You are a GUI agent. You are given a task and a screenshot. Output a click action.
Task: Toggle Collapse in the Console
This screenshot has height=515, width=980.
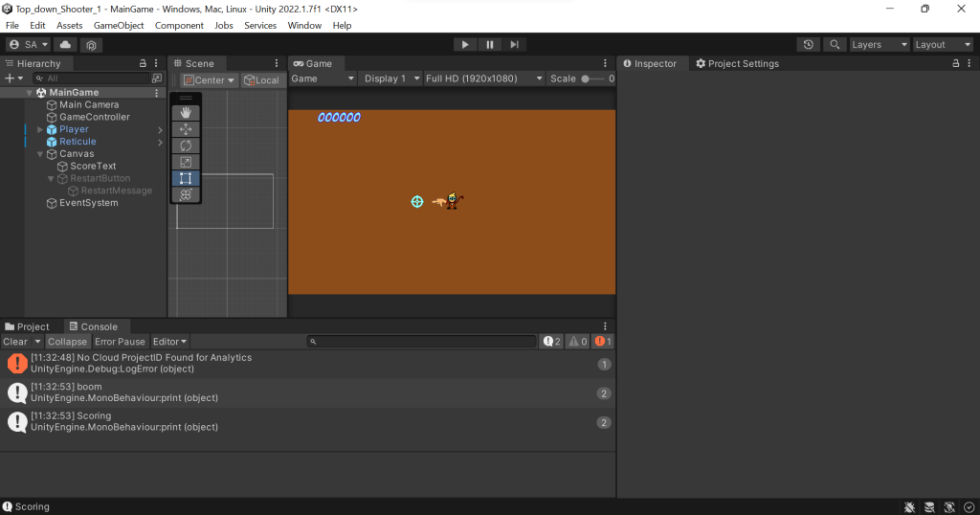pyautogui.click(x=67, y=342)
